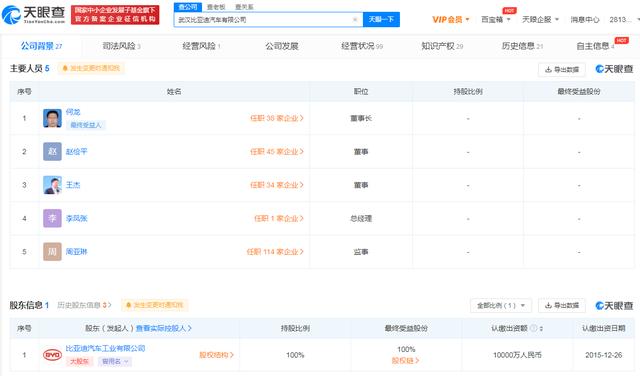Click the 总经理 position cell
The height and width of the screenshot is (376, 640).
pyautogui.click(x=361, y=218)
